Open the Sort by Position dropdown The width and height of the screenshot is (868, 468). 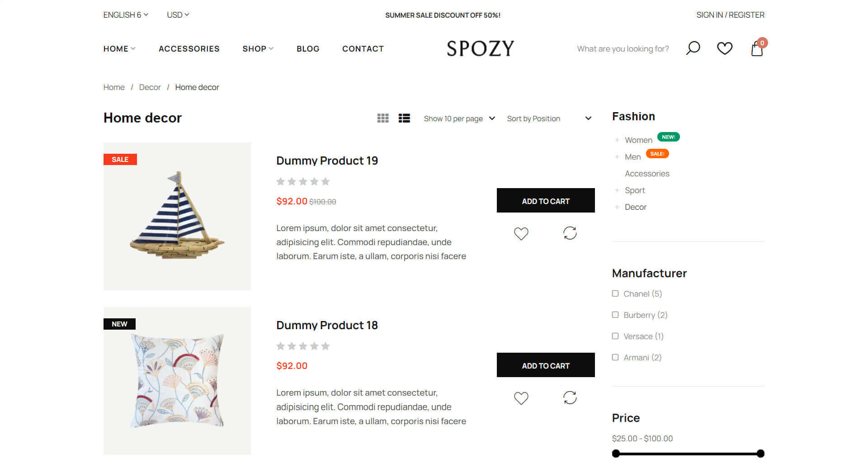pos(549,118)
